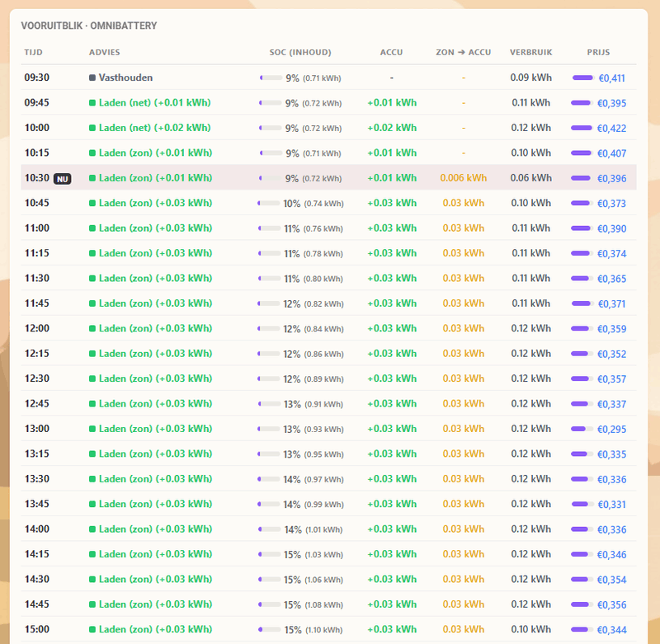Viewport: 660px width, 644px height.
Task: Click the price bar at 09:30
Action: pos(583,78)
